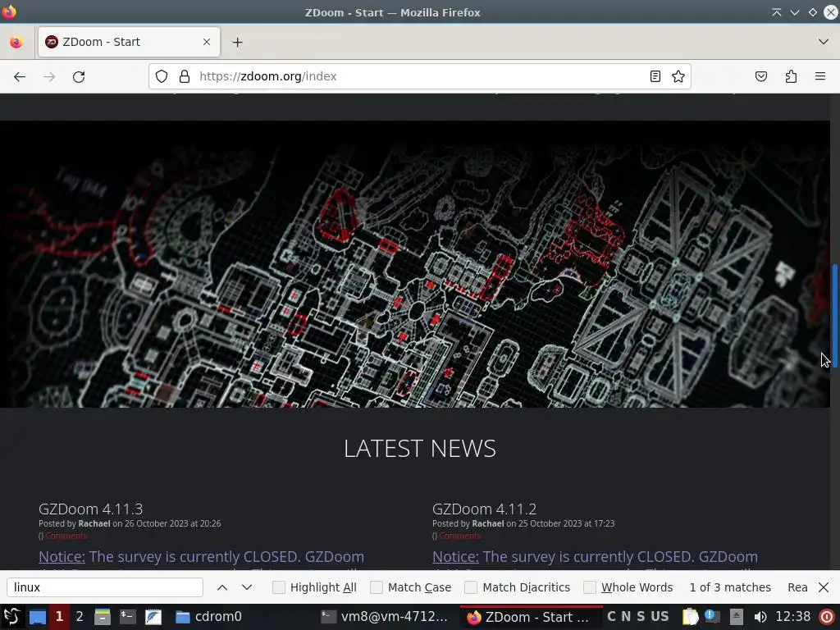Viewport: 840px width, 630px height.
Task: Switch to workspace 1
Action: coord(59,617)
